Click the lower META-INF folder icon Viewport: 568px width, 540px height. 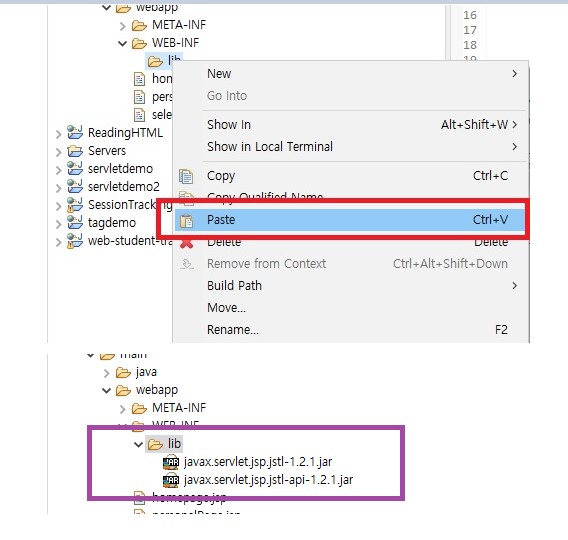[x=139, y=409]
